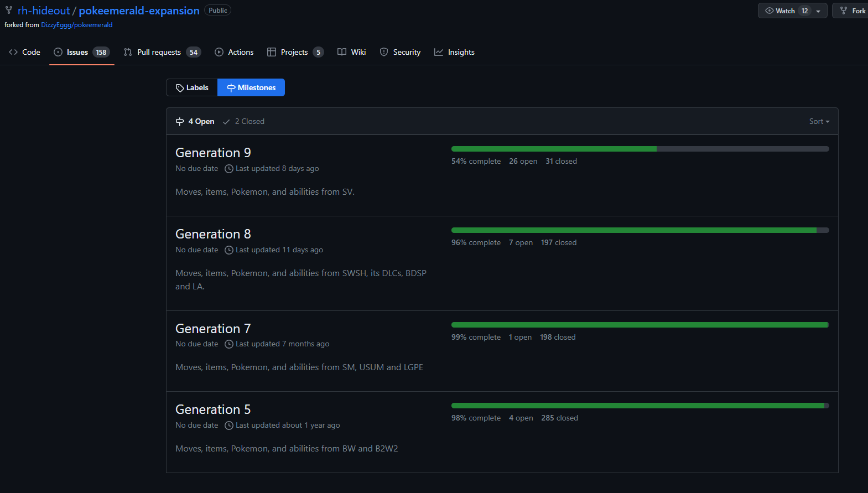Click the rh-hideout owner link
Image resolution: width=868 pixels, height=493 pixels.
[44, 11]
